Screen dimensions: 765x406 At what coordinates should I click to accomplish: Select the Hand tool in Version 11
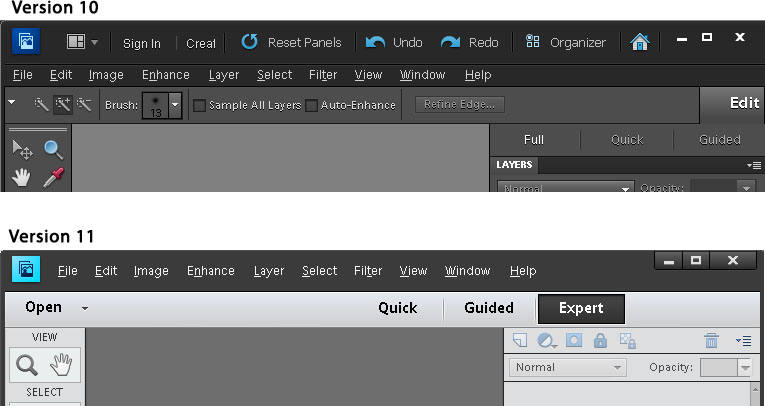61,365
